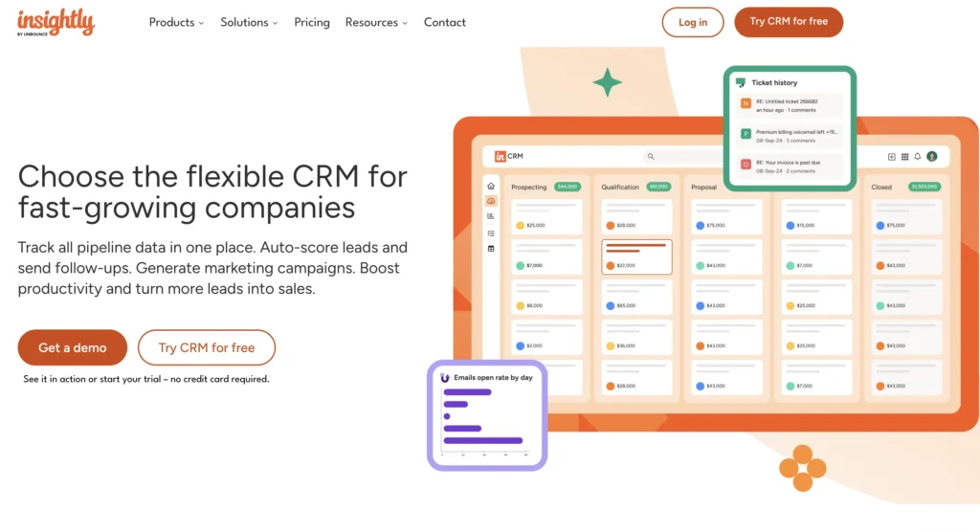This screenshot has width=980, height=532.
Task: Click the Ticket history chat icon
Action: (741, 82)
